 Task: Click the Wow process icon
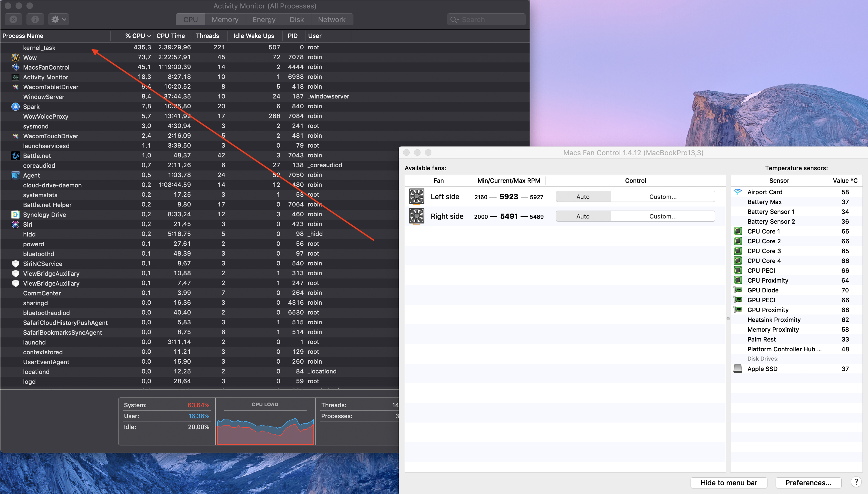click(16, 57)
